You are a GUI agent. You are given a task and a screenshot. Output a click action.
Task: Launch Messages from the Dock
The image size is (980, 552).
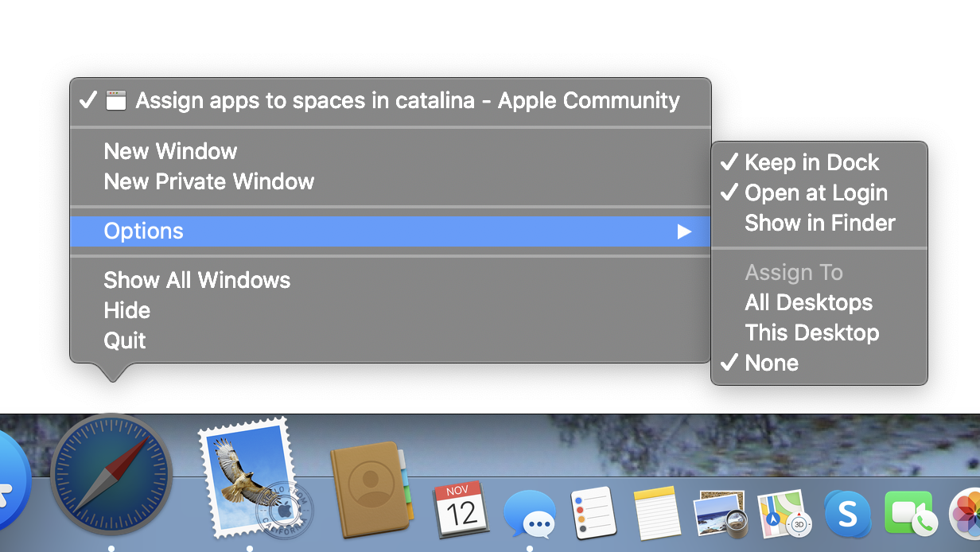click(531, 515)
